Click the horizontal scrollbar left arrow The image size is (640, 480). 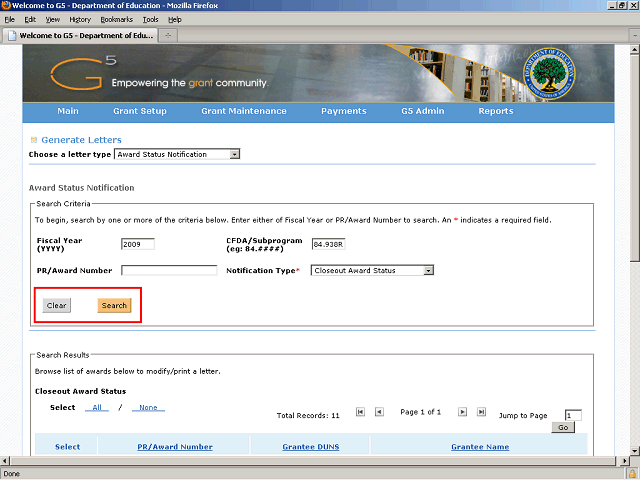(x=4, y=461)
